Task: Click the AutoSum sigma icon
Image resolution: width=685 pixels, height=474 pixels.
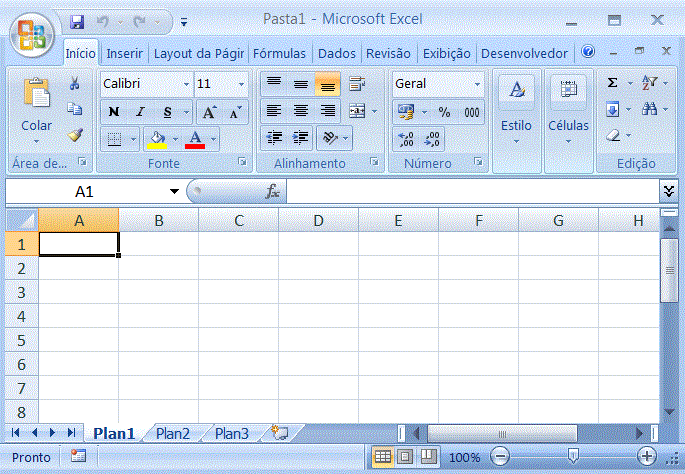Action: 612,83
